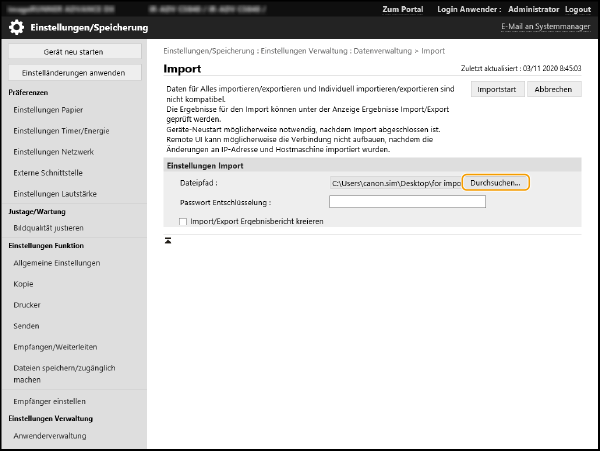The image size is (600, 451).
Task: Open Externe Schnittstelle settings
Action: coord(49,172)
